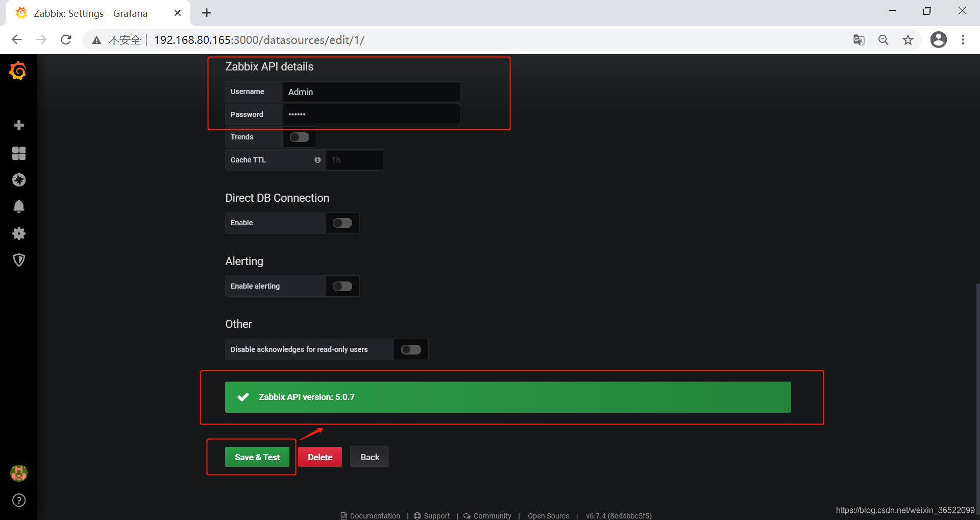The image size is (980, 520).
Task: Click the Zabbix API details heading
Action: [269, 66]
